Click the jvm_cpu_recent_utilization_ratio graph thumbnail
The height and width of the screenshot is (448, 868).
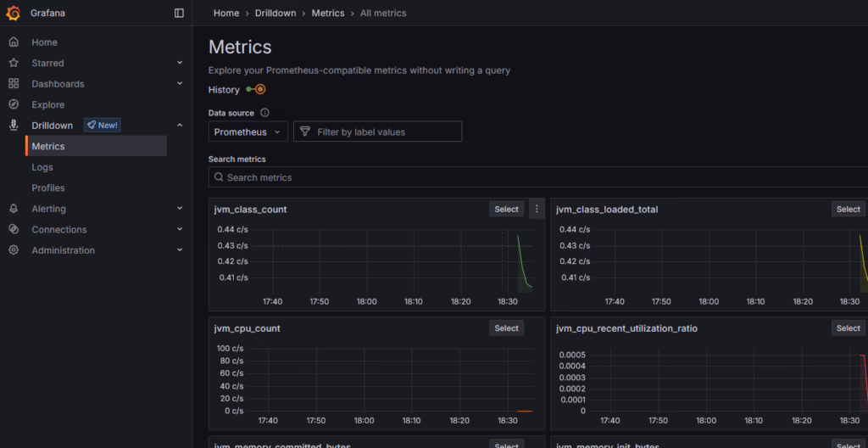tap(712, 384)
